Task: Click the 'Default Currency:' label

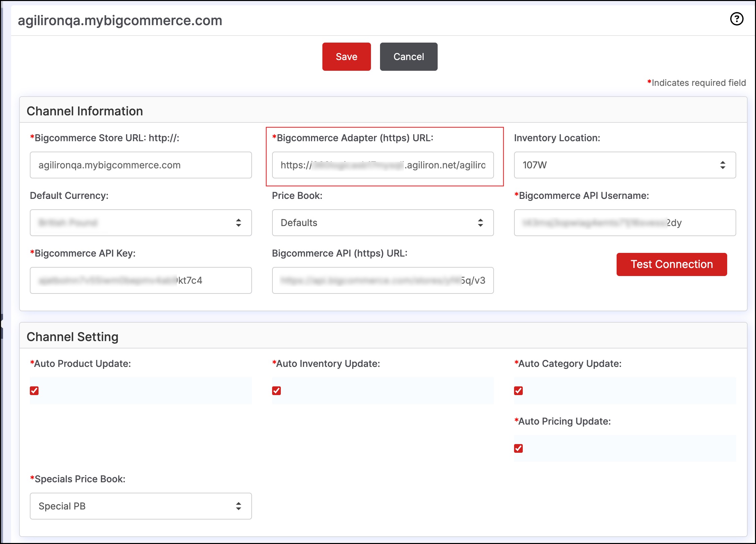Action: click(x=69, y=196)
